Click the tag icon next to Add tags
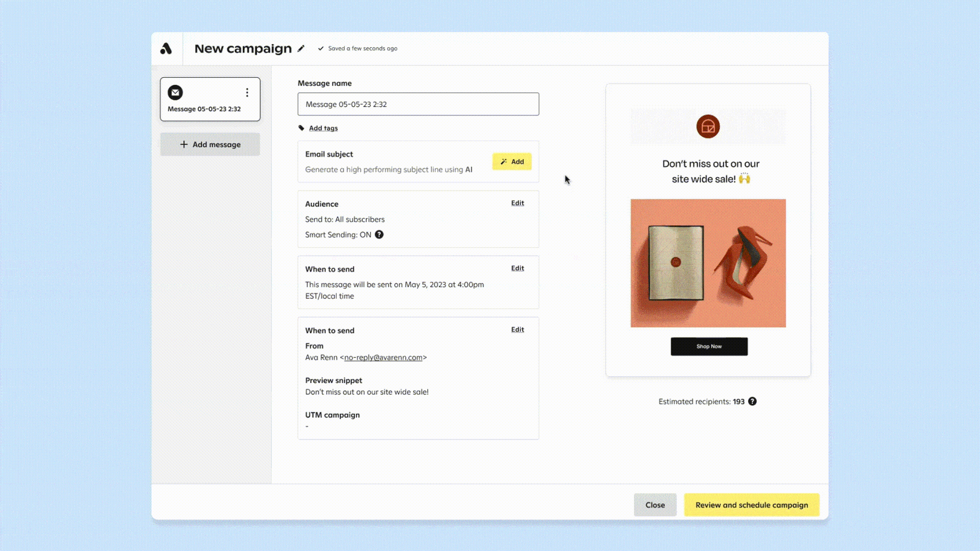 pos(301,128)
